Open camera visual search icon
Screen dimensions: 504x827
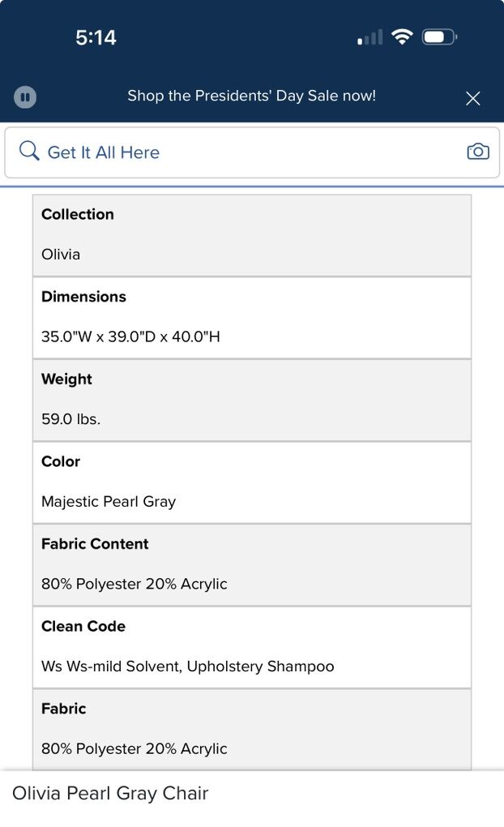click(x=478, y=152)
